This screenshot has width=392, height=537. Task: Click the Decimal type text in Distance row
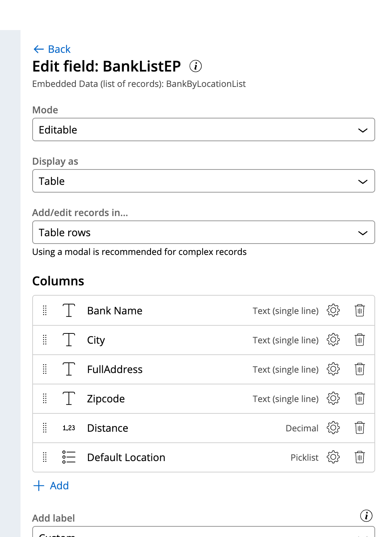[x=302, y=428]
